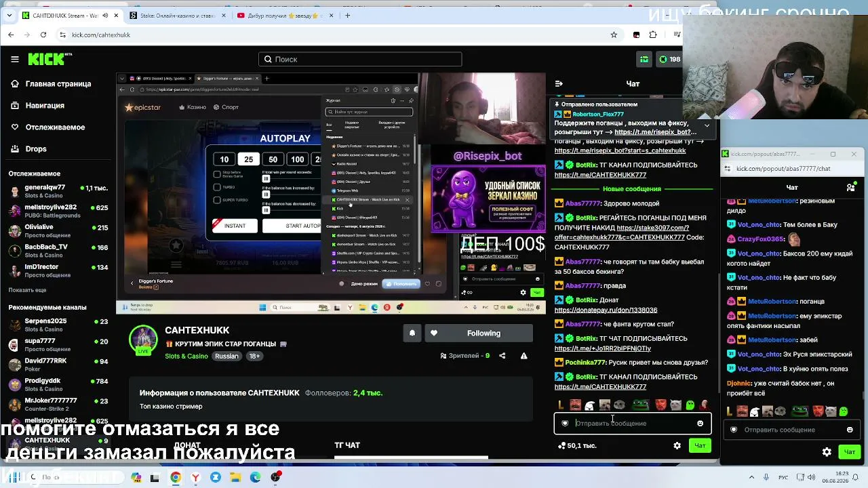
Task: Click username Pochinka777 in main chat
Action: 585,363
